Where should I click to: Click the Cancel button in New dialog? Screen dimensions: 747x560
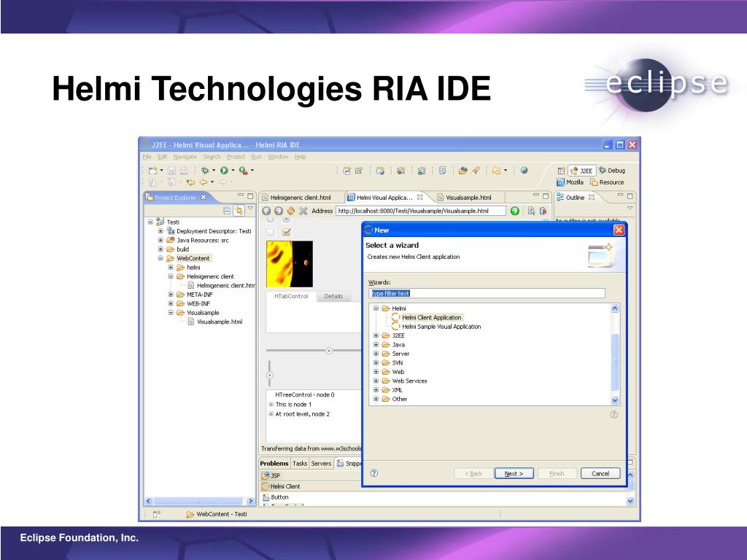click(600, 473)
